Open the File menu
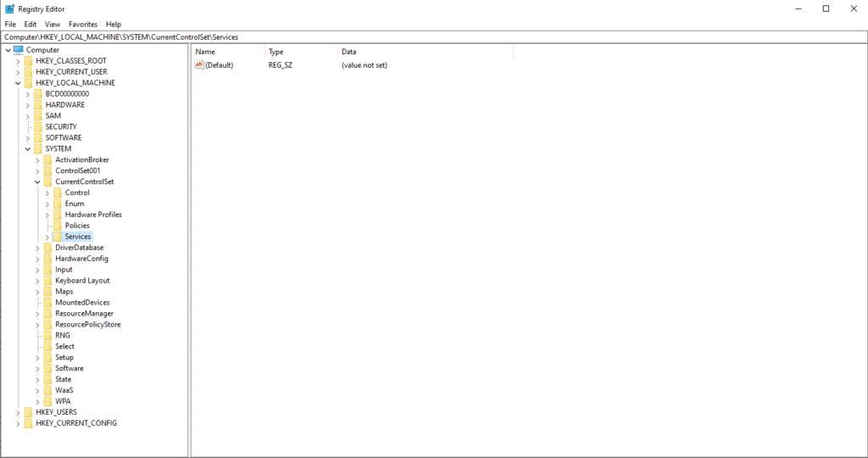 (10, 25)
